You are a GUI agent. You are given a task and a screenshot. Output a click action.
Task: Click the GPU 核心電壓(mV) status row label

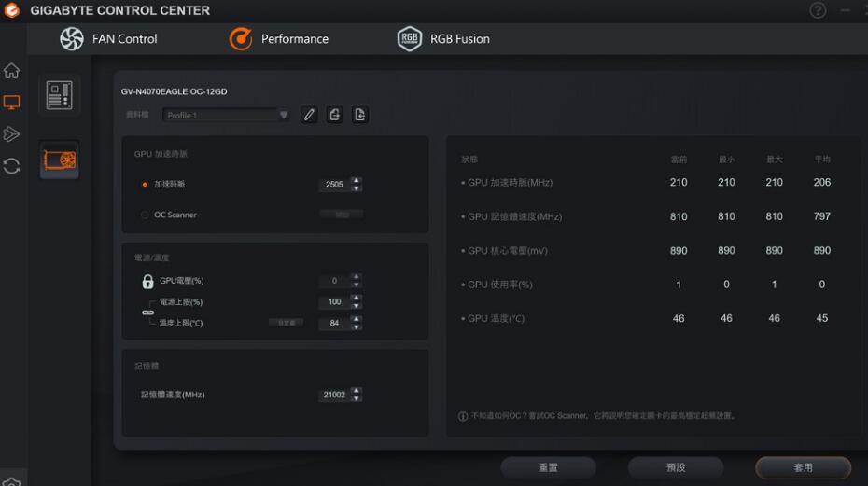pos(508,251)
